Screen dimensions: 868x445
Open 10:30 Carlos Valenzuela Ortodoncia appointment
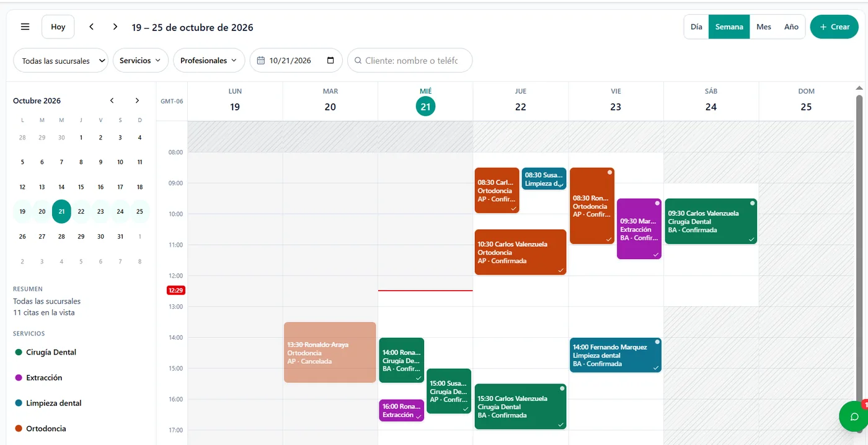[521, 252]
